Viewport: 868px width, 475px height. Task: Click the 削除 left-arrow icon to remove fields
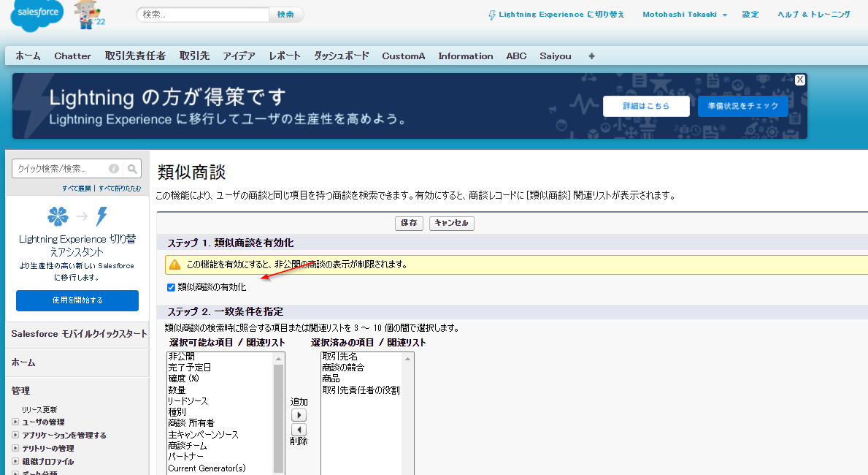(298, 428)
